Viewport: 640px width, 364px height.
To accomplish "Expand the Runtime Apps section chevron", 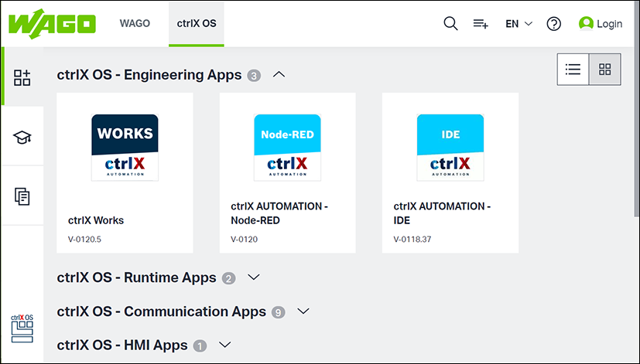I will (254, 277).
